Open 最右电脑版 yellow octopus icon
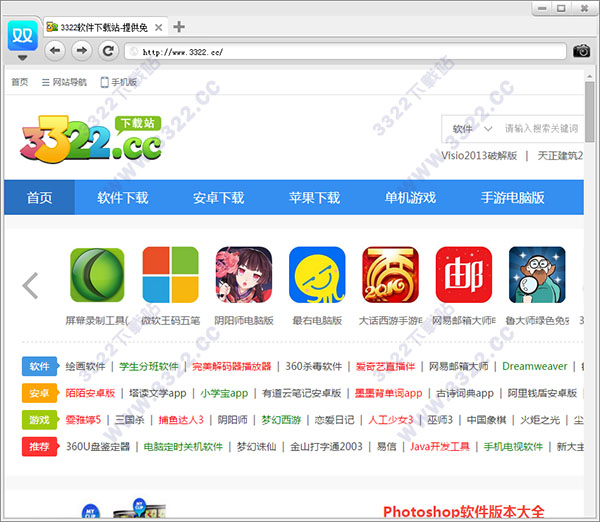Image resolution: width=600 pixels, height=522 pixels. tap(317, 275)
